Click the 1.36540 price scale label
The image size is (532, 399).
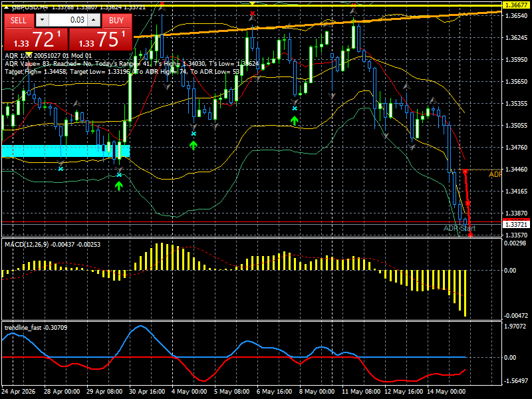click(517, 16)
